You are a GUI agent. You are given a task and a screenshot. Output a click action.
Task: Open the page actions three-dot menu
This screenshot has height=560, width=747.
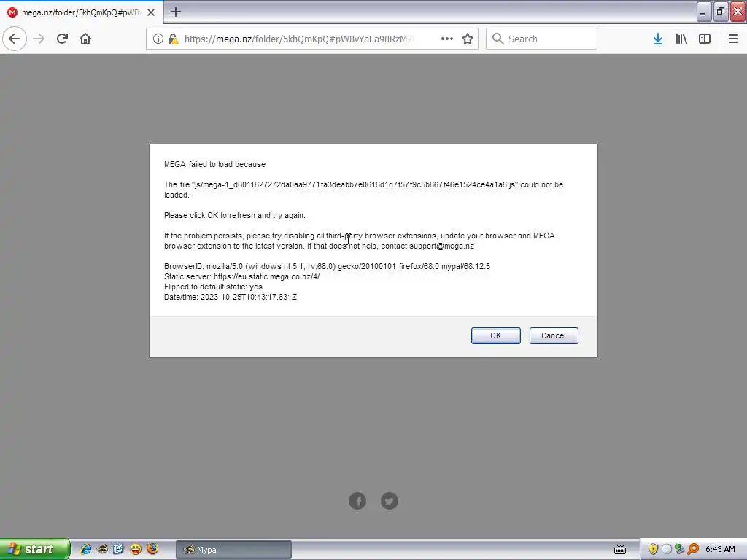pos(447,39)
